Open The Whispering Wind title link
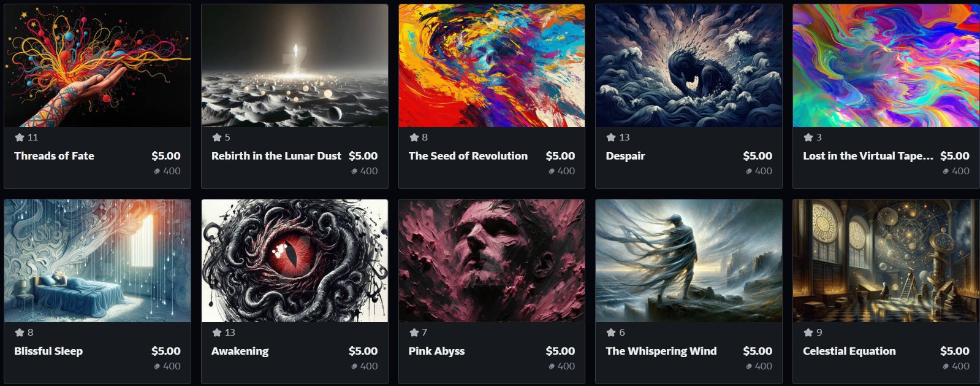 click(x=661, y=351)
